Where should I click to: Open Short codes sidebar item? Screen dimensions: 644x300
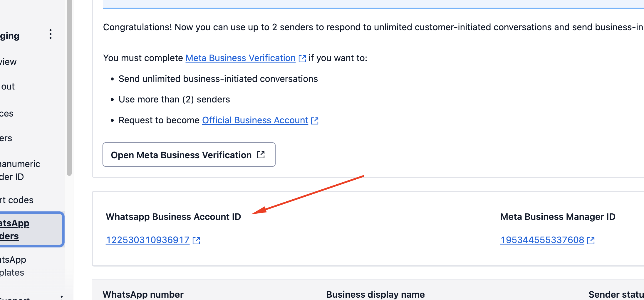coord(17,200)
